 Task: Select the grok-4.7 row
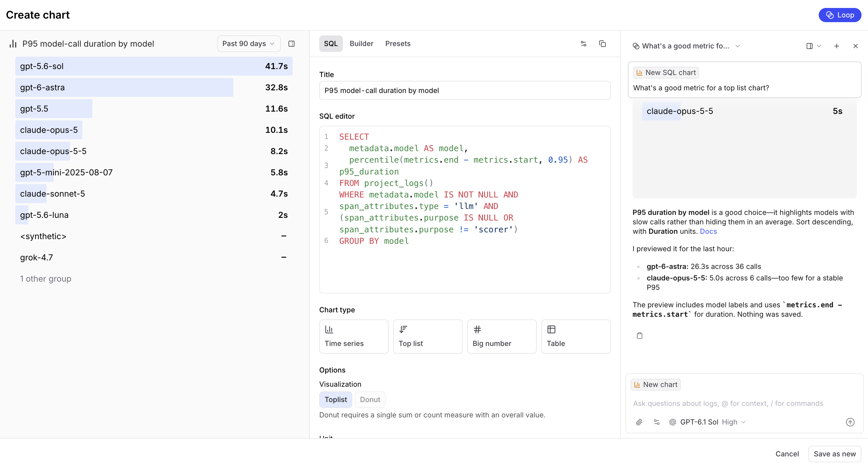point(154,258)
